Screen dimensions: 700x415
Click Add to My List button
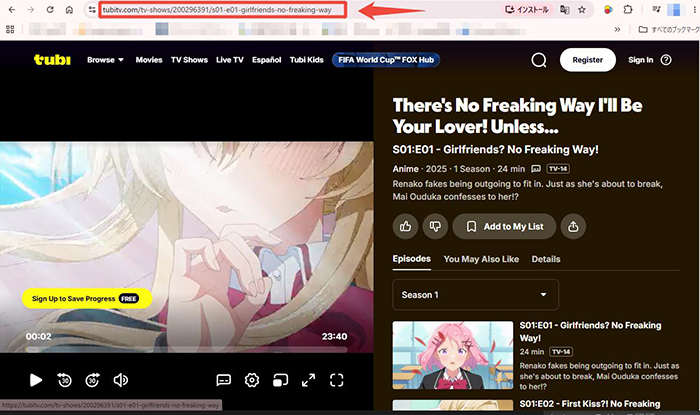504,226
